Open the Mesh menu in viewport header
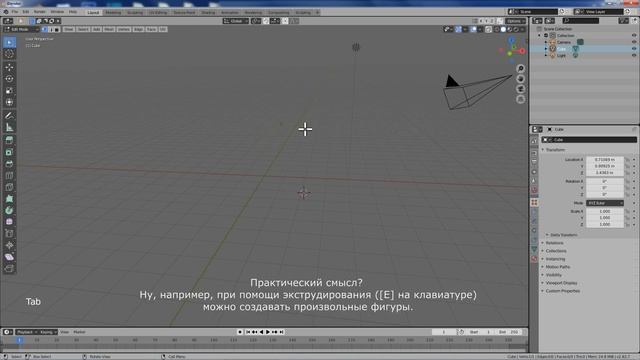The image size is (640, 360). coord(109,29)
